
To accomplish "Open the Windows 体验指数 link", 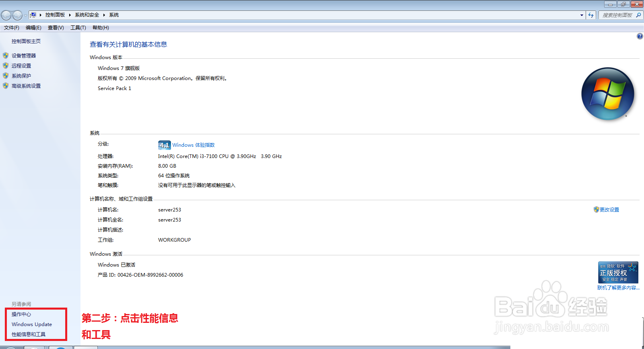I will [194, 145].
